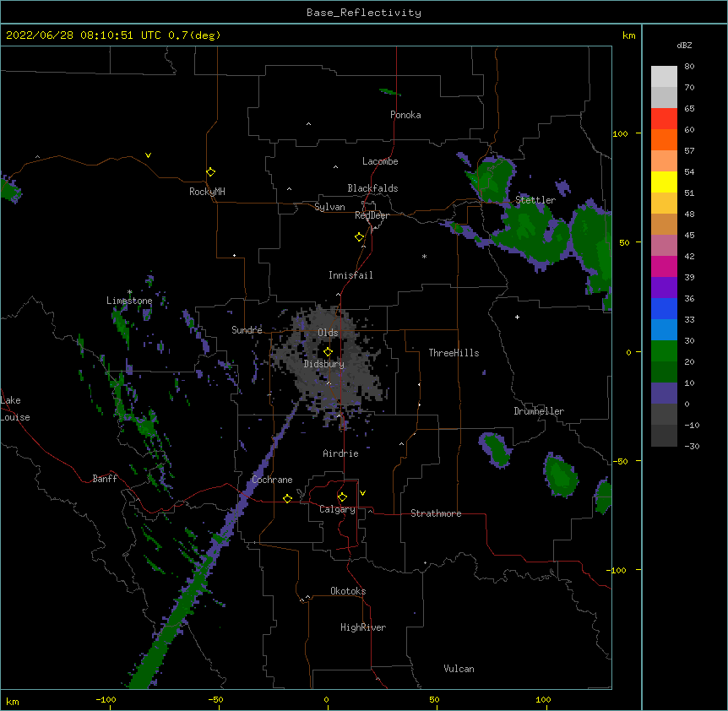The image size is (728, 711).
Task: Select the ThreeHills label
Action: 454,353
